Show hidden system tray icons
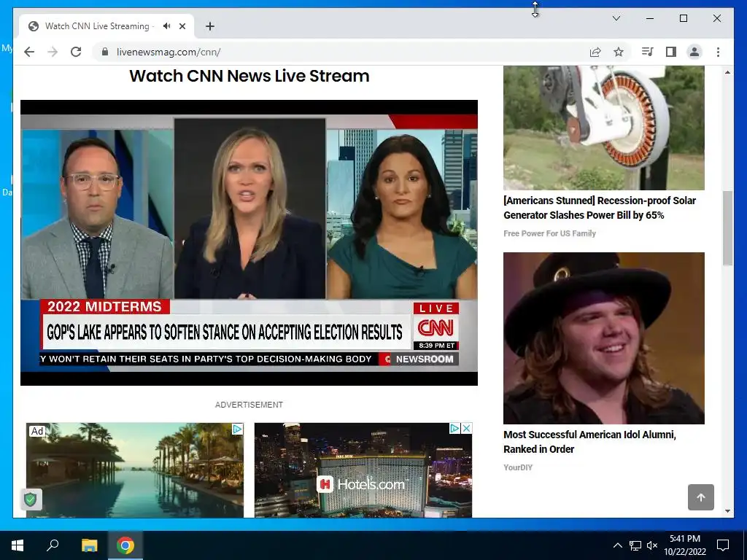This screenshot has width=747, height=560. [x=617, y=545]
